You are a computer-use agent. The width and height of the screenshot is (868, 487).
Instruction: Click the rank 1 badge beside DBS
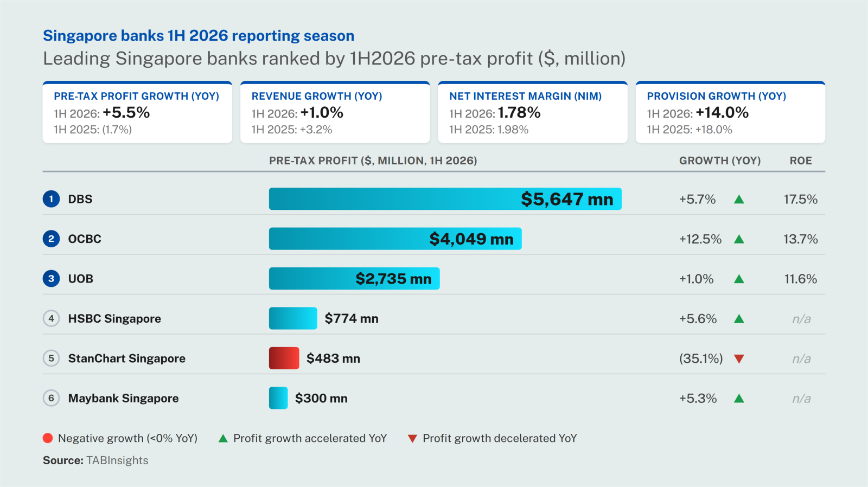tap(51, 199)
